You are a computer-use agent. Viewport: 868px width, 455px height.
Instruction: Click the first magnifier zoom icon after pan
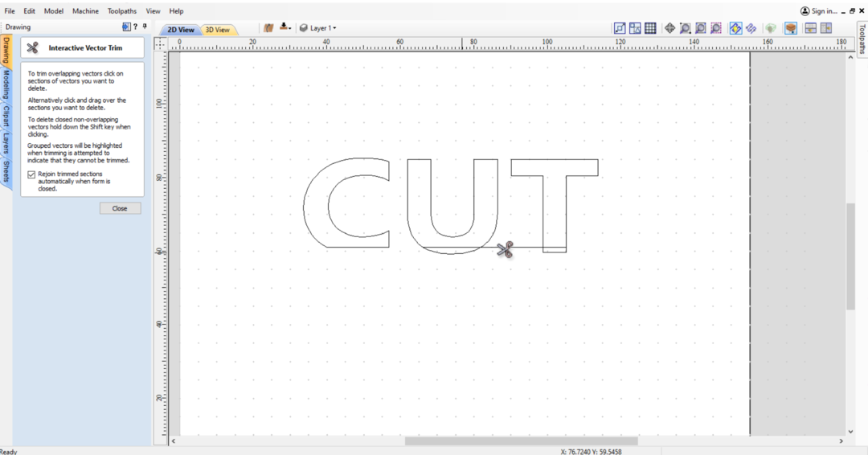coord(685,28)
